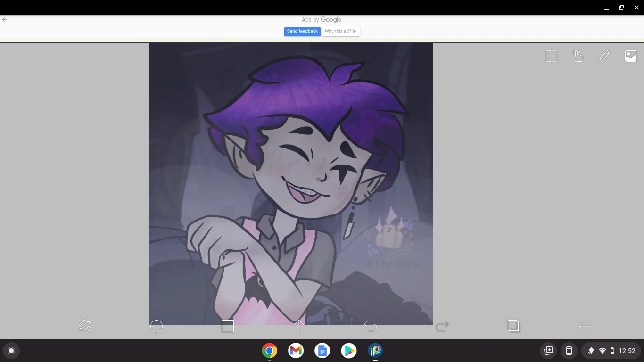The height and width of the screenshot is (362, 644).
Task: Open the app launcher circle
Action: click(11, 351)
